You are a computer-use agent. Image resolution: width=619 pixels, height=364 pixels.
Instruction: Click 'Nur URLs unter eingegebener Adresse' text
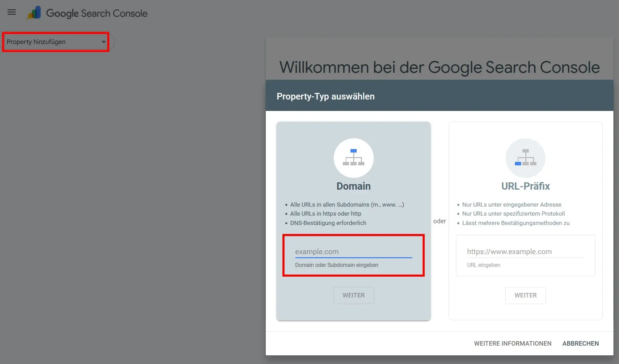(x=511, y=205)
